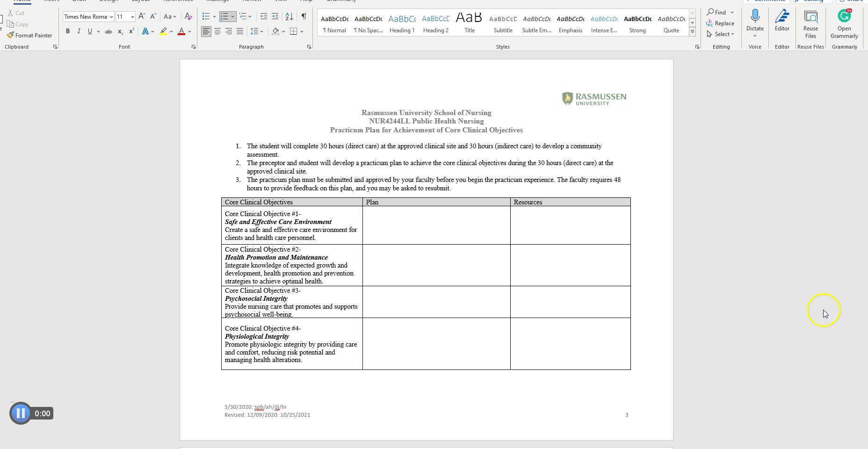Open the font size dropdown
The image size is (868, 449).
[x=131, y=16]
